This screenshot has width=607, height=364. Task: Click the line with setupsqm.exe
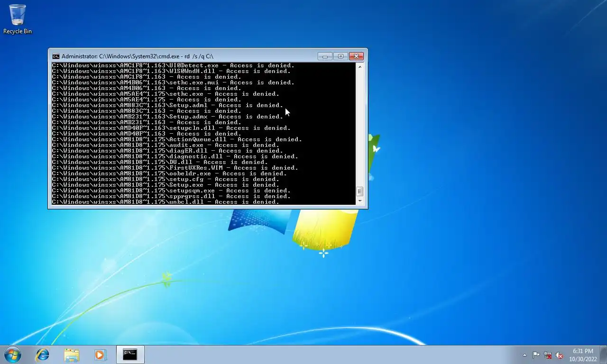coord(171,191)
